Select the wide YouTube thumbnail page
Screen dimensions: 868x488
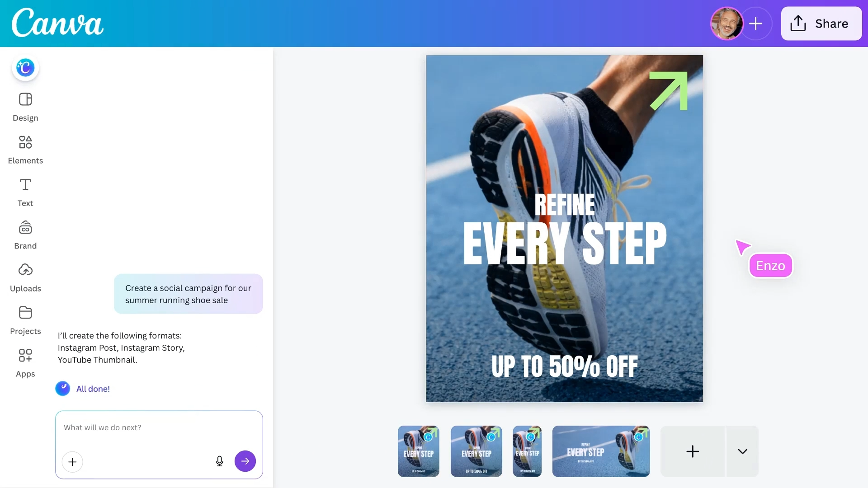pos(601,451)
